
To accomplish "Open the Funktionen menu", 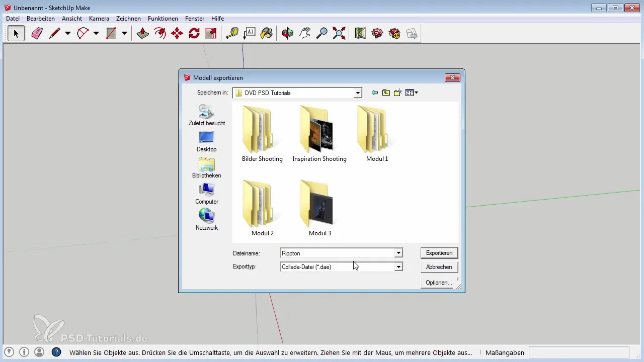I will pos(163,19).
